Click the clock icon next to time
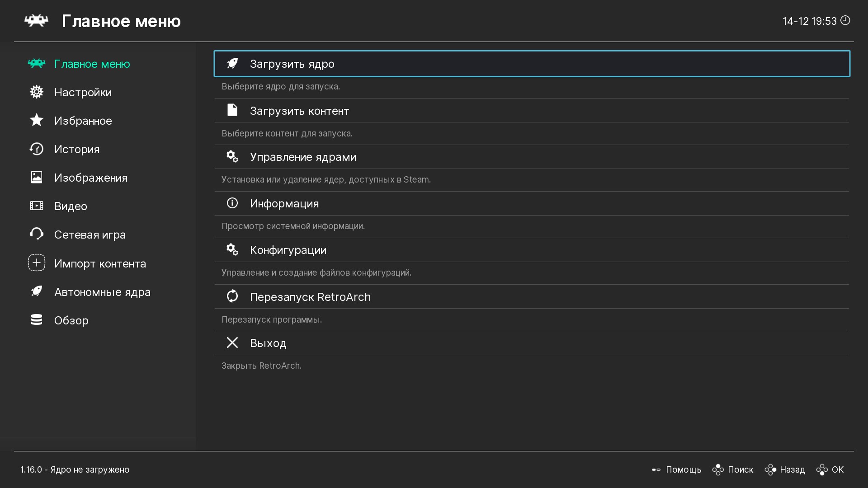Viewport: 868px width, 488px height. [845, 20]
